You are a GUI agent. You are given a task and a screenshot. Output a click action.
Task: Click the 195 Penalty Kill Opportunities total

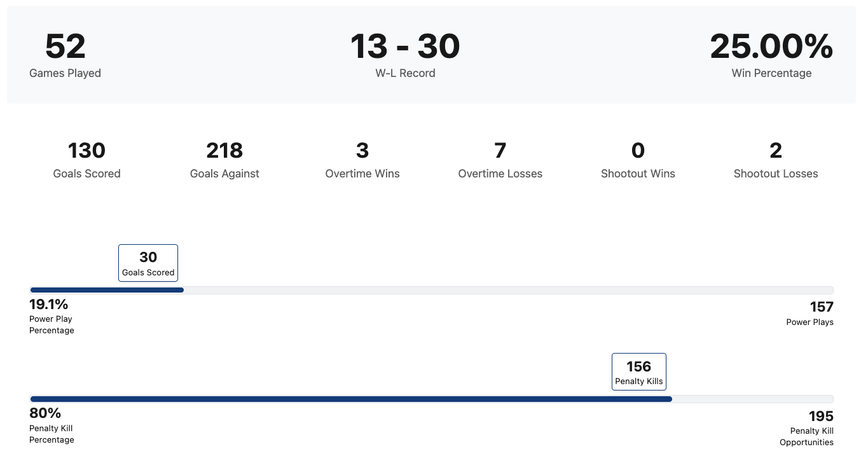tap(821, 417)
